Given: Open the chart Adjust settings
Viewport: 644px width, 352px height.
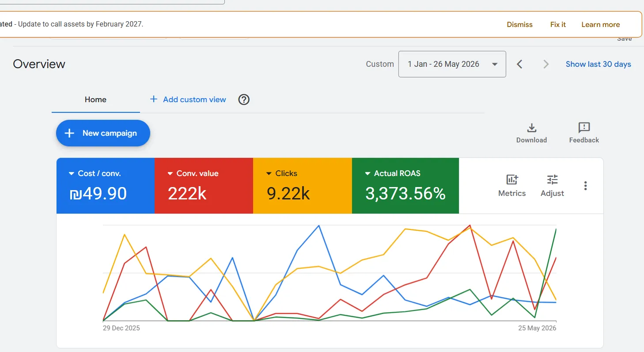Looking at the screenshot, I should (552, 186).
